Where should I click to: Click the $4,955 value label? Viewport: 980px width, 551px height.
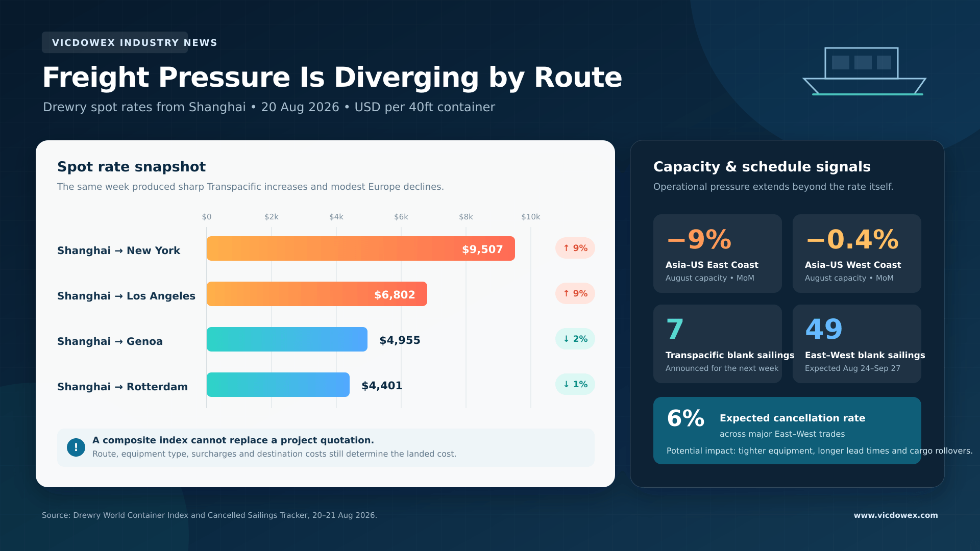coord(400,340)
